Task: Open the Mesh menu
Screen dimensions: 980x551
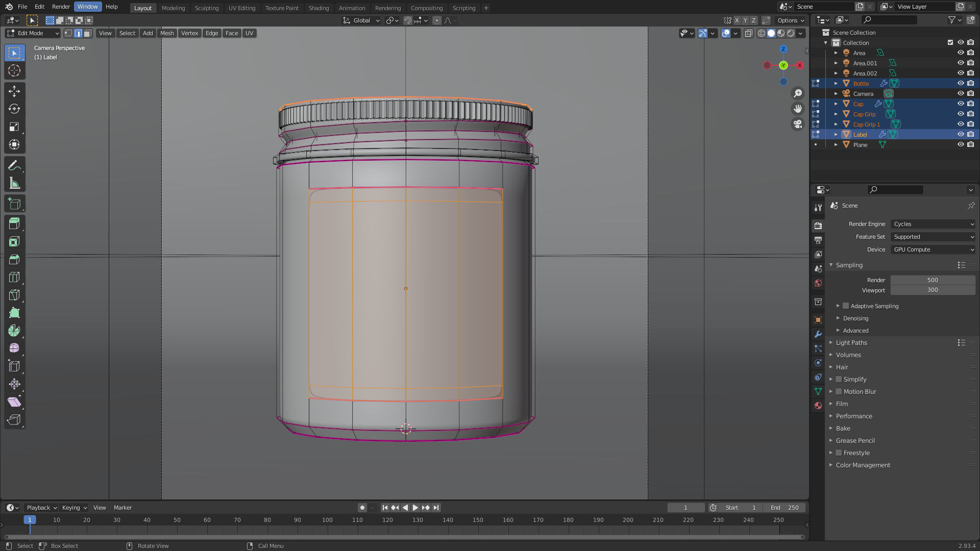Action: point(167,33)
